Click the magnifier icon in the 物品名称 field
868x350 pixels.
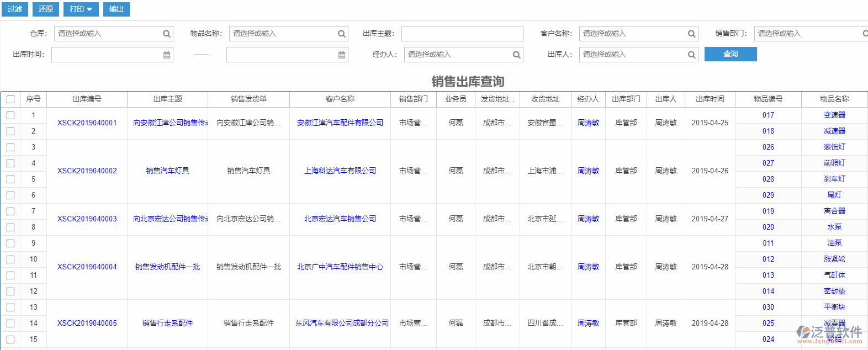(x=341, y=34)
